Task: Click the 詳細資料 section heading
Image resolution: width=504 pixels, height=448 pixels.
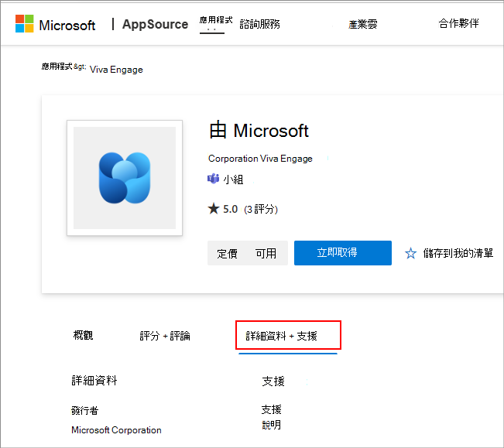Action: (94, 380)
